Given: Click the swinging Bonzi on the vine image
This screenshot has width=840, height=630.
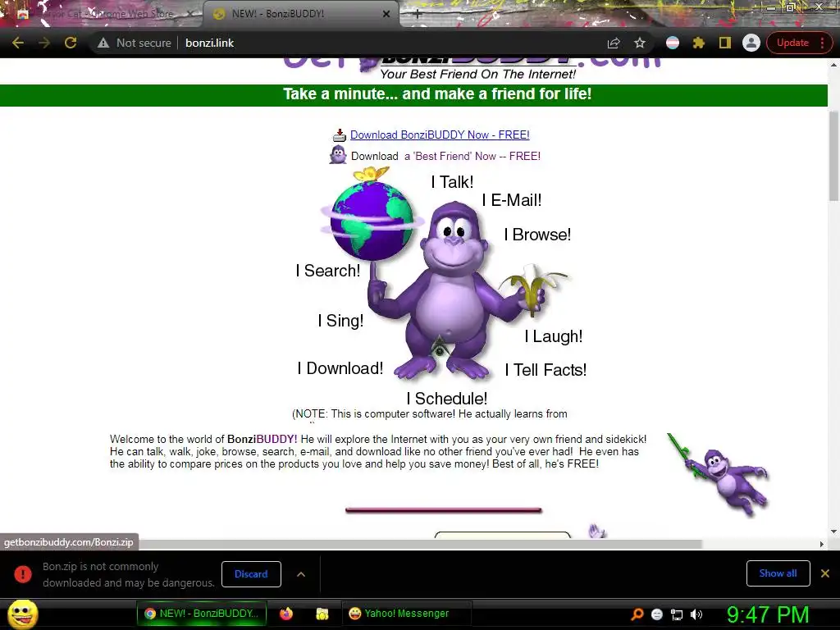Looking at the screenshot, I should 718,474.
